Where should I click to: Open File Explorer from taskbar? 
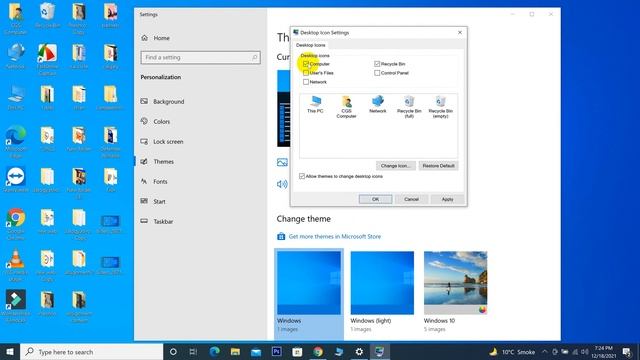(235, 351)
